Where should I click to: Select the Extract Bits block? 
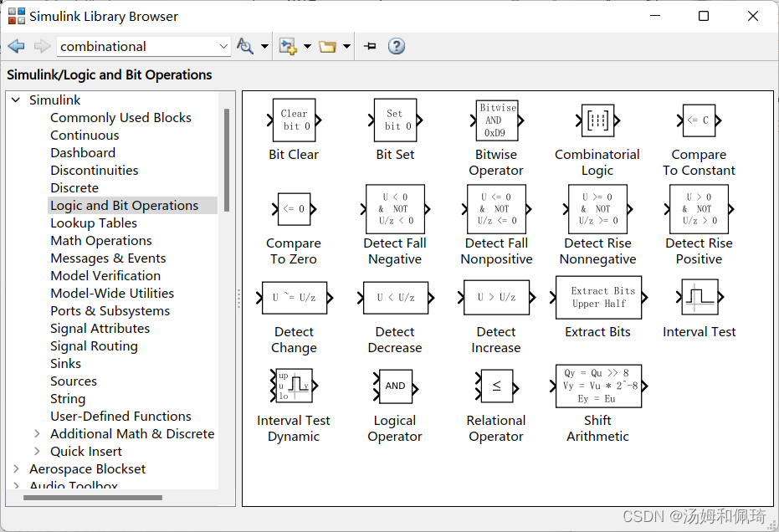(x=598, y=298)
